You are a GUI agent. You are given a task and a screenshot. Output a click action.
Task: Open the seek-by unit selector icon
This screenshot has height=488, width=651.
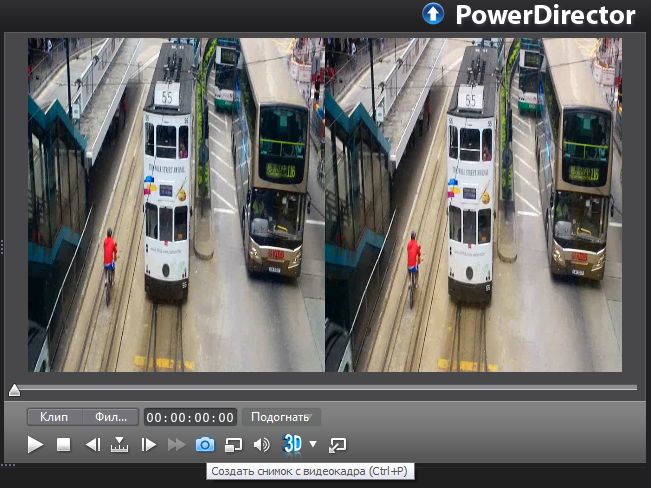point(120,445)
